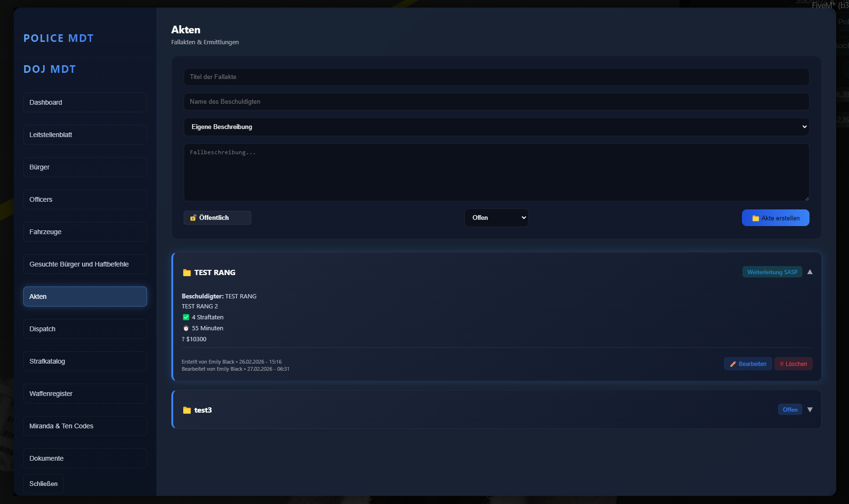
Task: Open the Eigene Beschreibung dropdown
Action: tap(496, 127)
